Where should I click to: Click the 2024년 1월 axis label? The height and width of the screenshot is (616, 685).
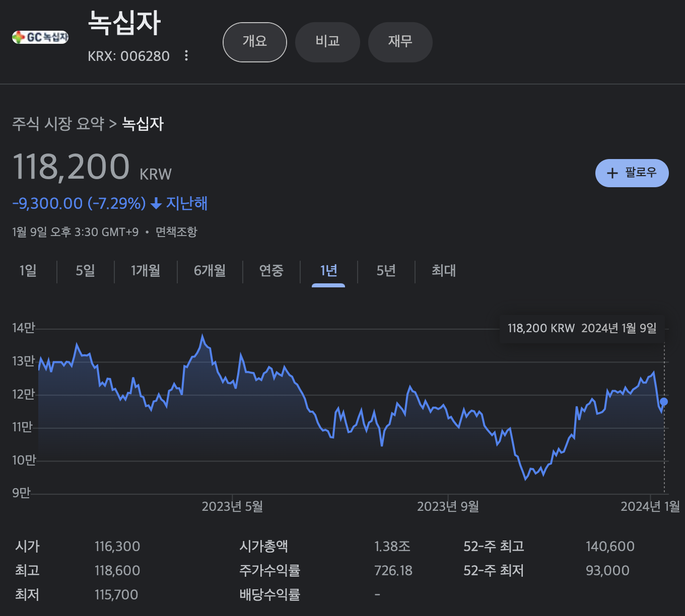point(650,506)
